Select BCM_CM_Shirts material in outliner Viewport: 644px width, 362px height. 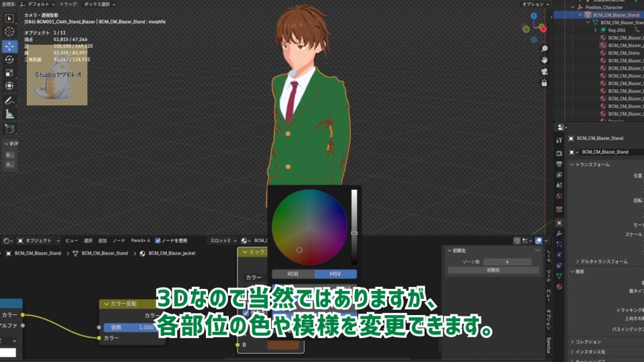point(623,53)
